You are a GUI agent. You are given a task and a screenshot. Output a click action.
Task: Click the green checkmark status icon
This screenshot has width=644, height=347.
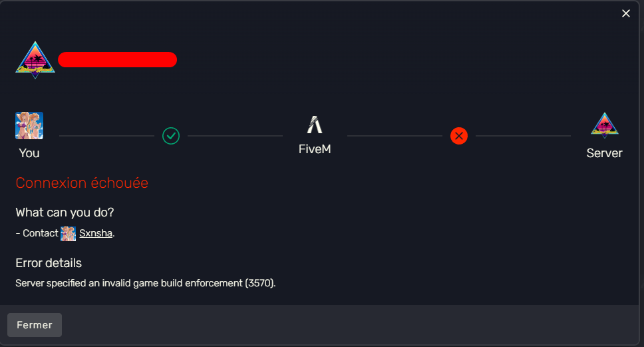171,136
